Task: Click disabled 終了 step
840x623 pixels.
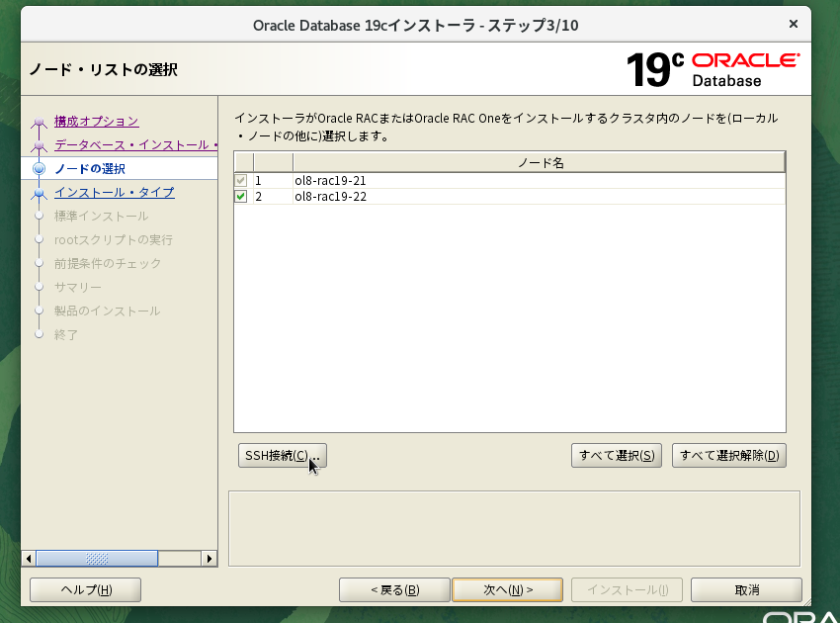Action: 66,334
